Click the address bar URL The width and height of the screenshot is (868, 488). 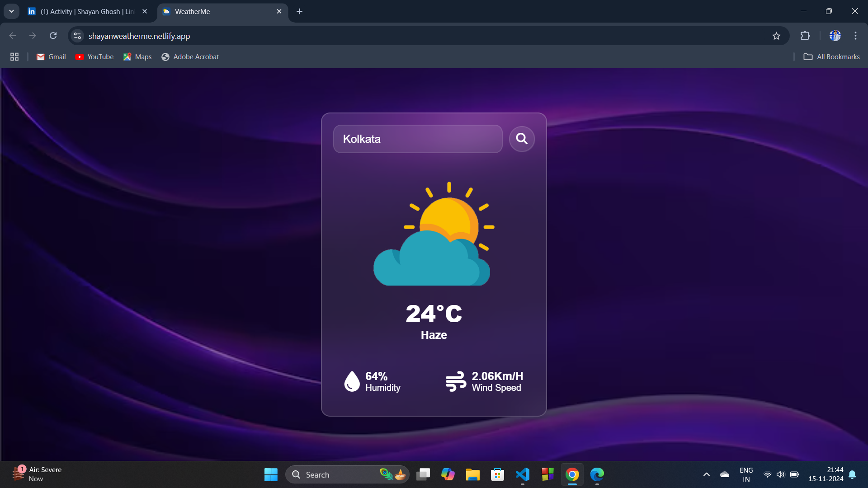coord(139,36)
